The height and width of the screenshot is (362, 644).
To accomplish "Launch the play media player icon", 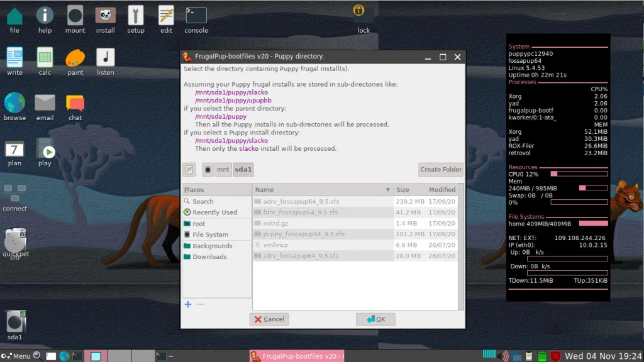I will click(45, 153).
